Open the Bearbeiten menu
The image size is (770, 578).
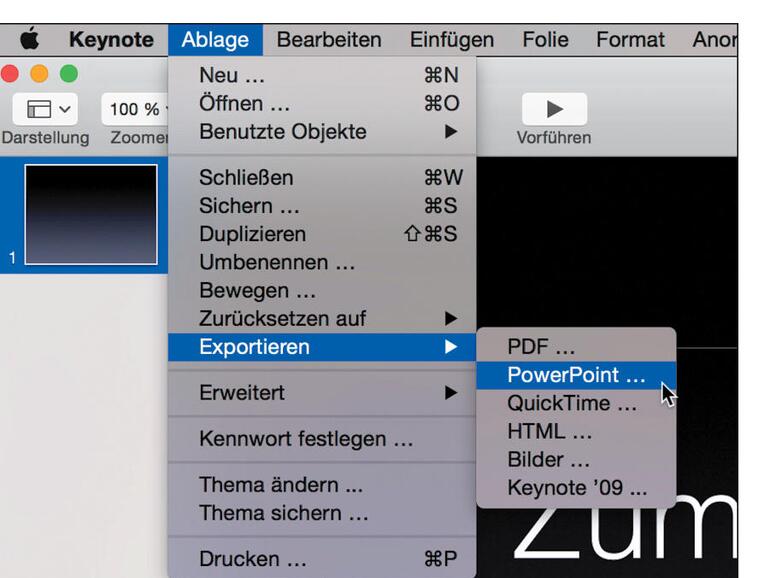(x=329, y=40)
